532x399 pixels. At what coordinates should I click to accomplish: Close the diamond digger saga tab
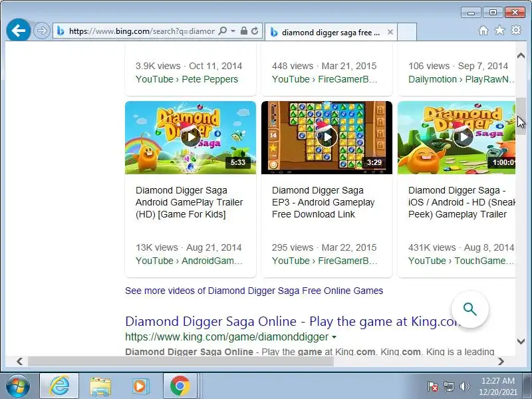[x=390, y=32]
